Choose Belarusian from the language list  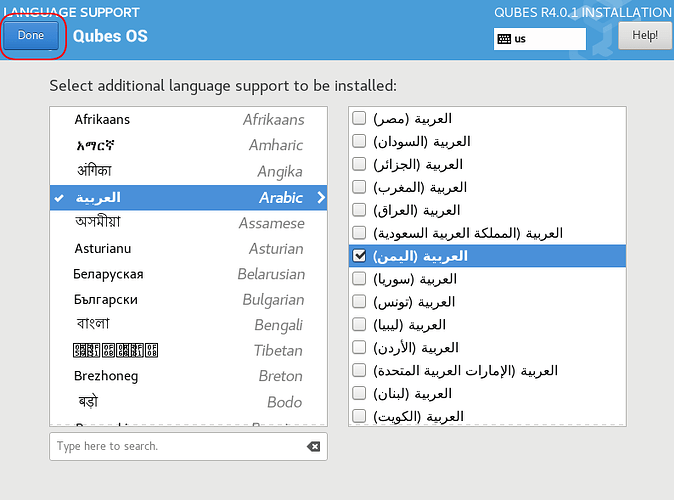click(x=188, y=274)
